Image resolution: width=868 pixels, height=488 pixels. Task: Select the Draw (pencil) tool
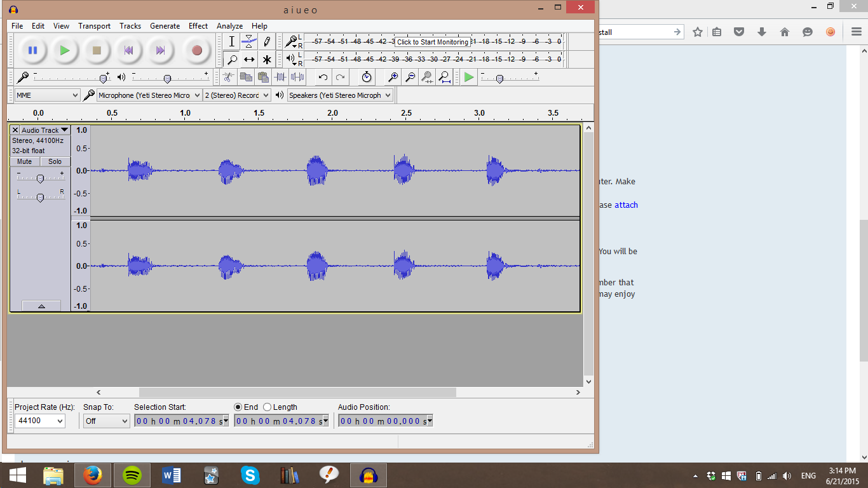click(267, 41)
